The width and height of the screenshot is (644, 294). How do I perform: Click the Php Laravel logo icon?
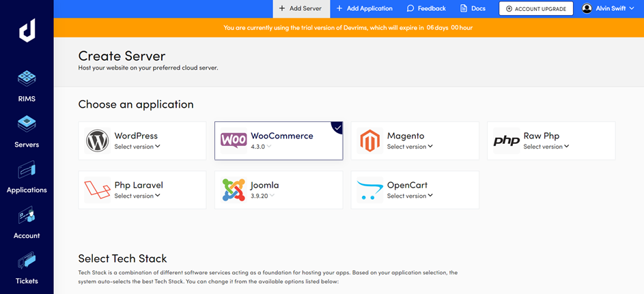98,190
